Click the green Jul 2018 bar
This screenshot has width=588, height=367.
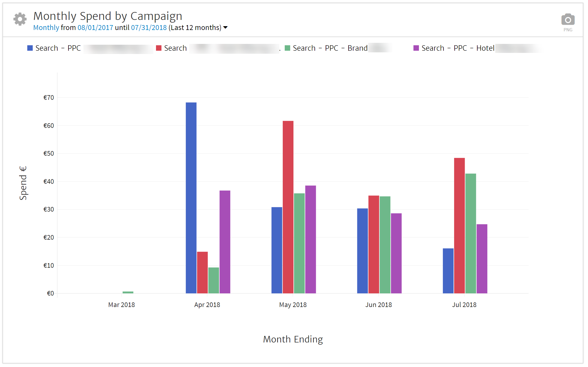point(470,233)
